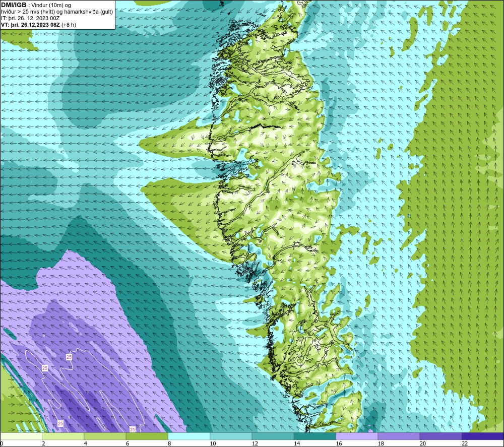Click the 'Vindur (10m) og' heading text
Screen dimensions: 504x447
pyautogui.click(x=51, y=5)
